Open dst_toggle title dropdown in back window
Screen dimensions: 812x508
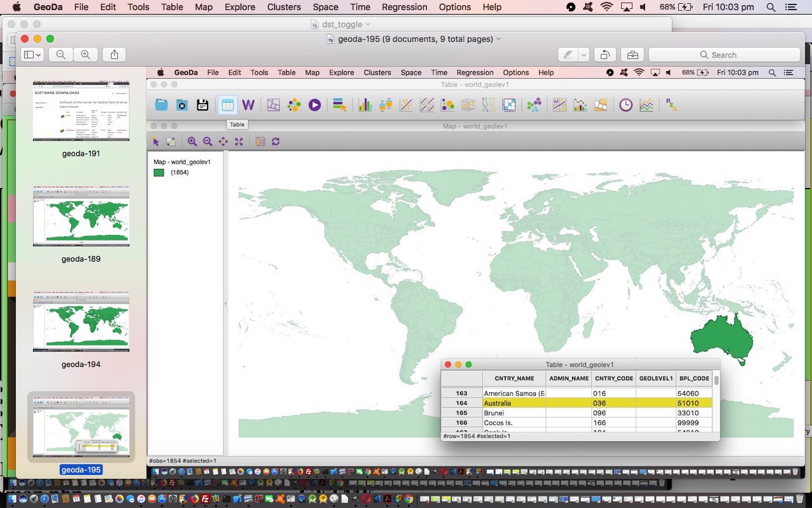point(368,24)
